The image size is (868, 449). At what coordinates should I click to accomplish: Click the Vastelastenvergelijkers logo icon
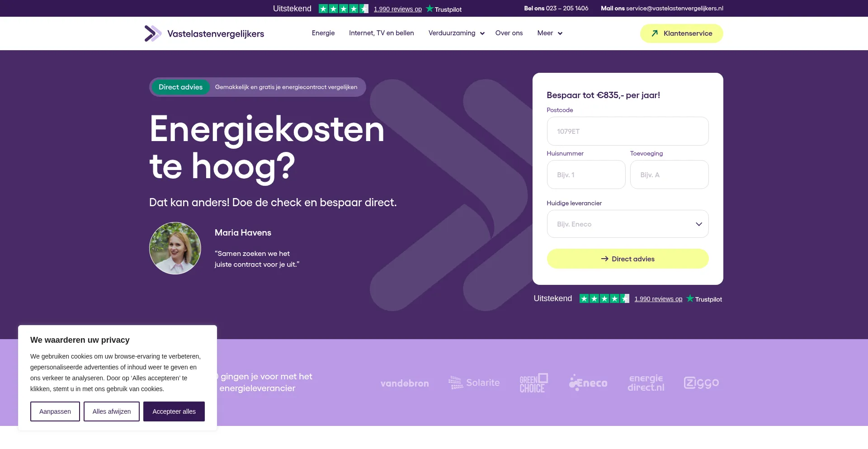[x=153, y=33]
